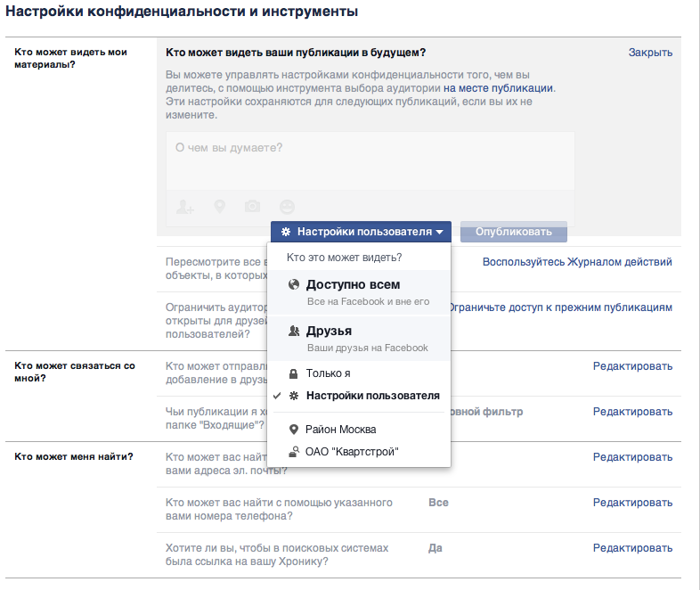The height and width of the screenshot is (590, 700).
Task: Click the gear icon on audience selector button
Action: click(x=286, y=232)
